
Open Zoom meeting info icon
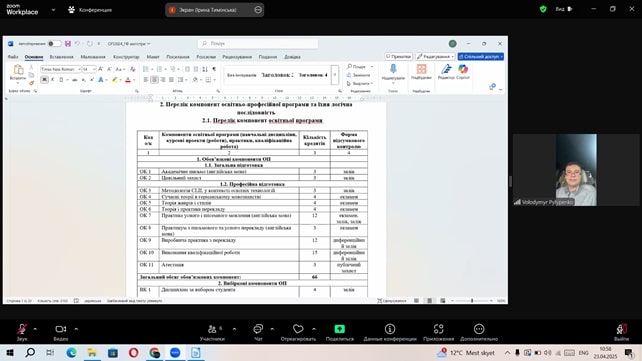pos(390,329)
